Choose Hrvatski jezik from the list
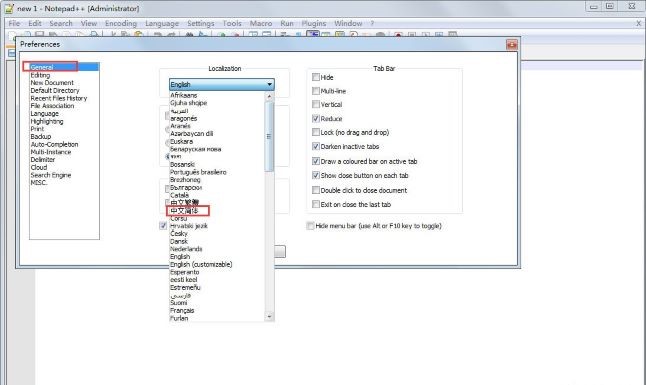The width and height of the screenshot is (646, 385). click(x=189, y=226)
